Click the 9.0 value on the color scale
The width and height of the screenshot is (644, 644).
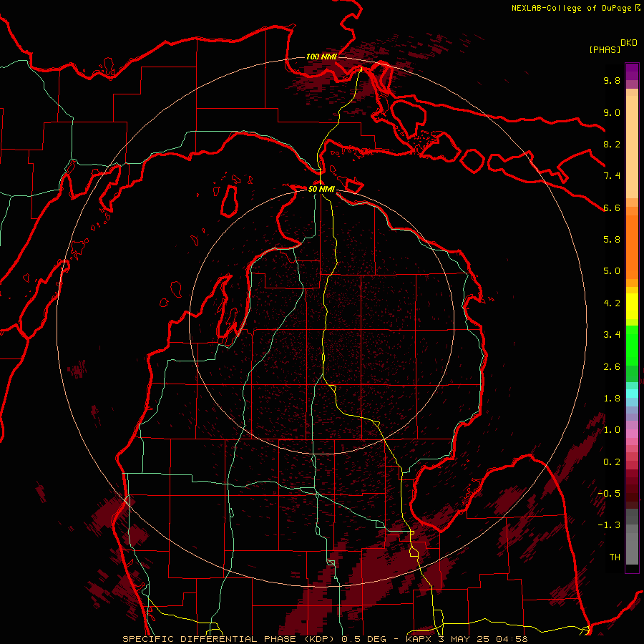pyautogui.click(x=612, y=112)
